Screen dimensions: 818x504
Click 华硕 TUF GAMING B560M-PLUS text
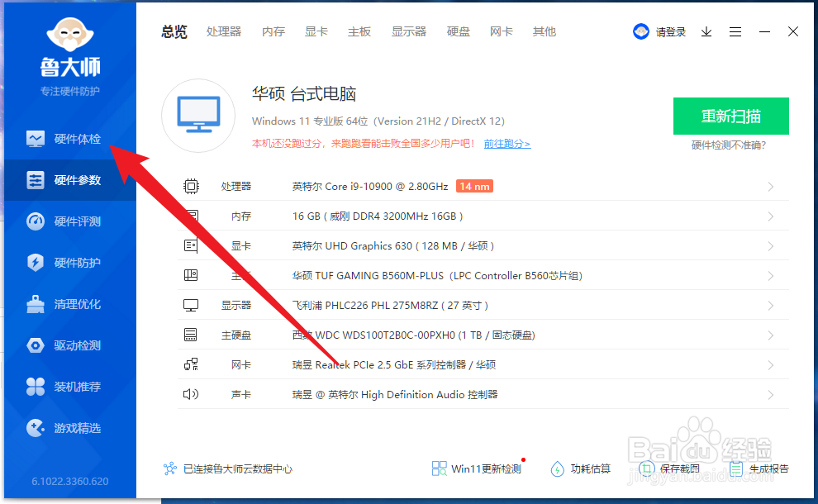[437, 275]
